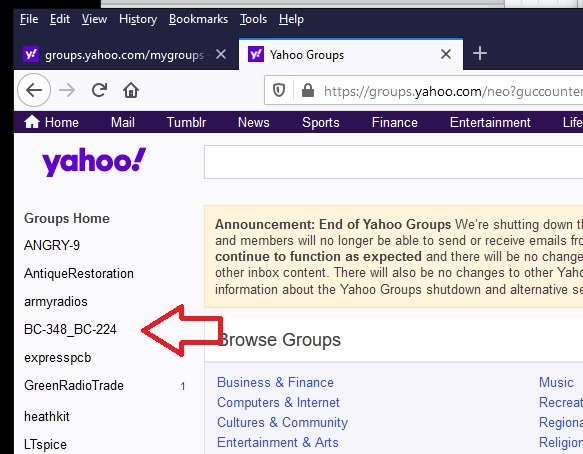
Task: Go to browser Home page icon
Action: (x=131, y=90)
